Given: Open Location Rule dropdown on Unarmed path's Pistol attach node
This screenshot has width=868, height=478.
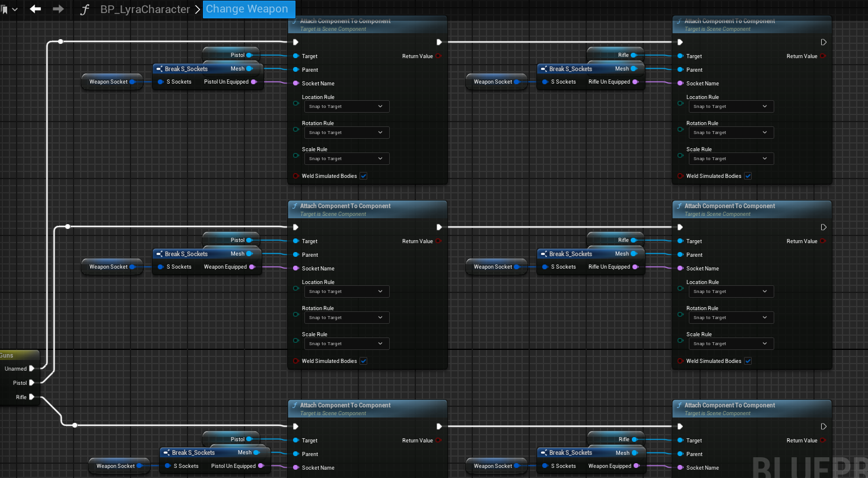Looking at the screenshot, I should tap(347, 107).
